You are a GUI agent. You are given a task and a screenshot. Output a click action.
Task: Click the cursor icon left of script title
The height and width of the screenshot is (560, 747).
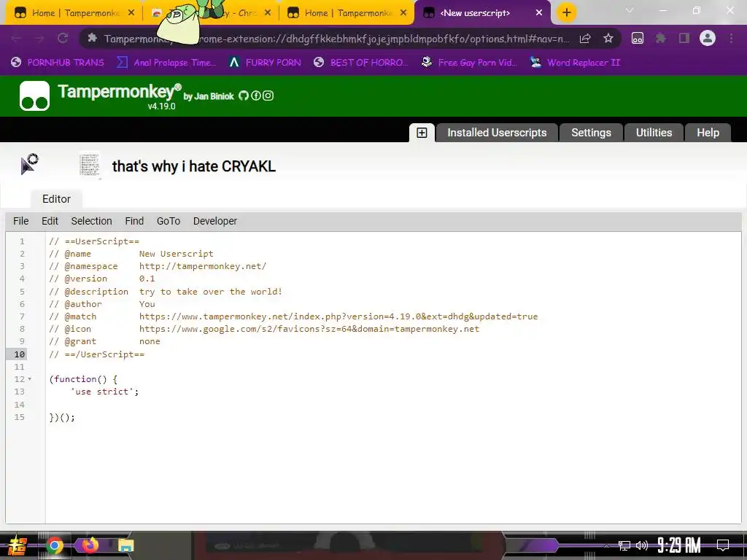tap(29, 164)
